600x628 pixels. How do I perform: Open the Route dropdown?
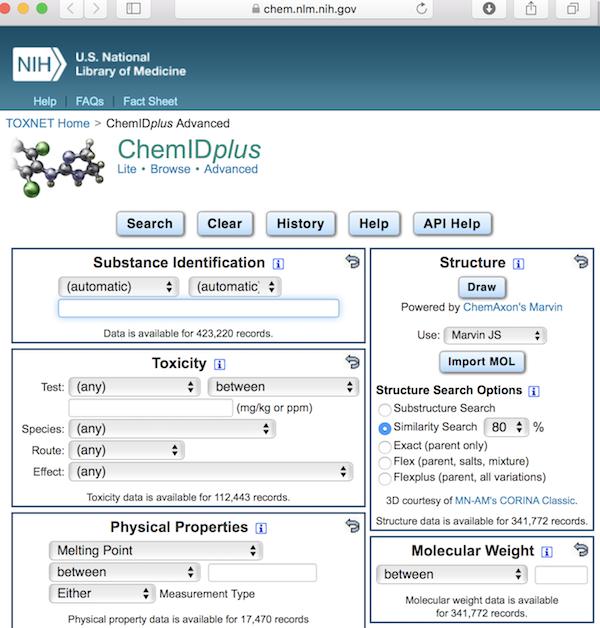coord(126,450)
